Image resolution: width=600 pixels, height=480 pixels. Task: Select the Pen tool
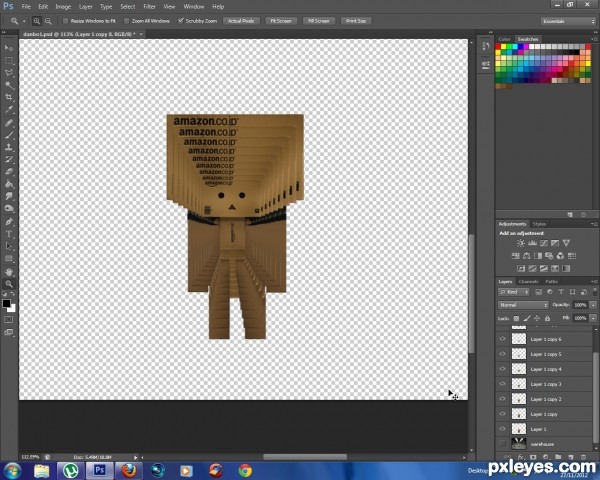(8, 222)
